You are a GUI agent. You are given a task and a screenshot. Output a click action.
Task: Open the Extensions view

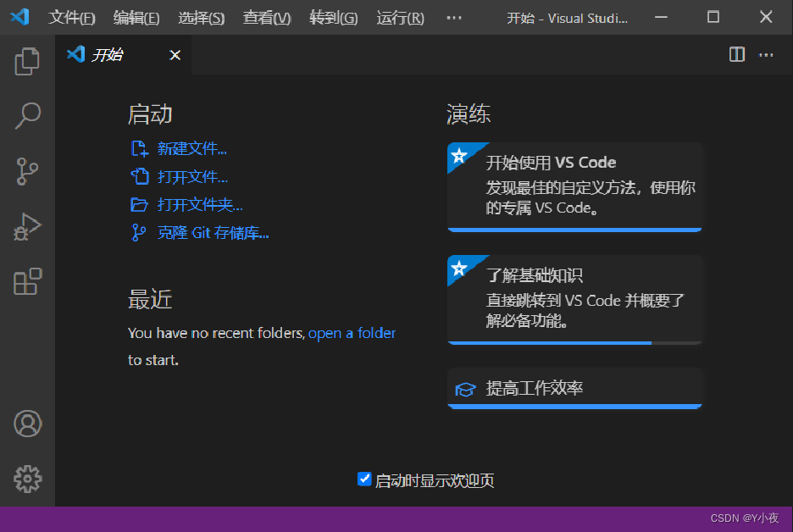coord(27,281)
